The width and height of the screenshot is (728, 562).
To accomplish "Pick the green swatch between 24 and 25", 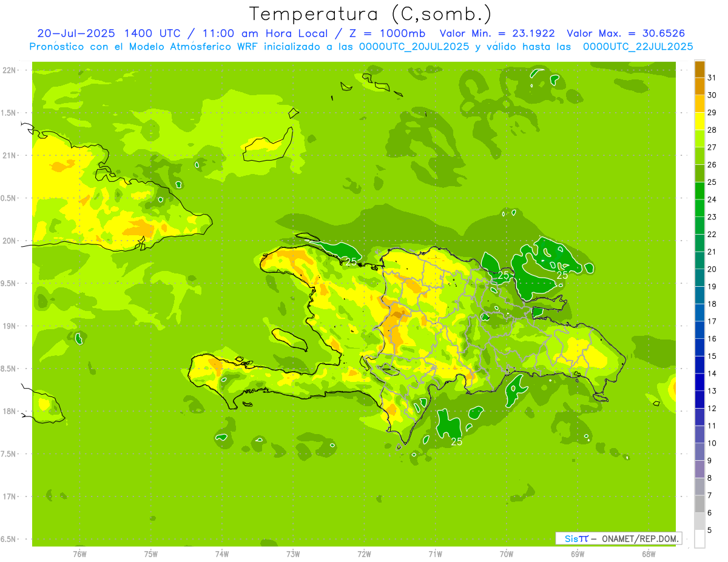I will pos(699,191).
